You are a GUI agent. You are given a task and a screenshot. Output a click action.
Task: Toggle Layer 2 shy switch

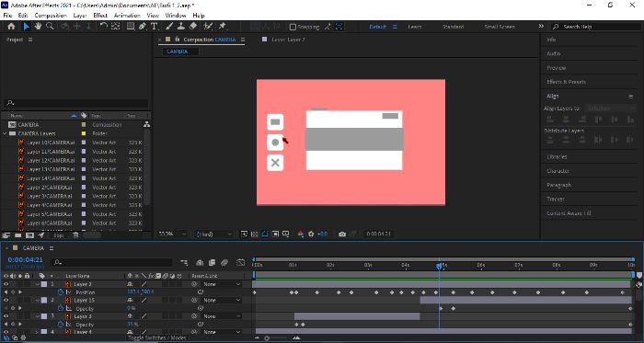(131, 284)
